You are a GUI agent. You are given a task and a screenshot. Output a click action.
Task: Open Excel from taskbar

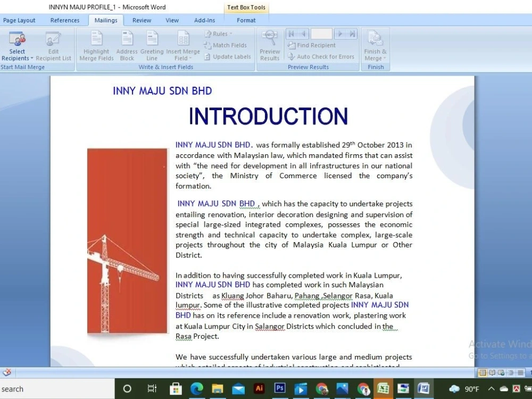[x=383, y=389]
